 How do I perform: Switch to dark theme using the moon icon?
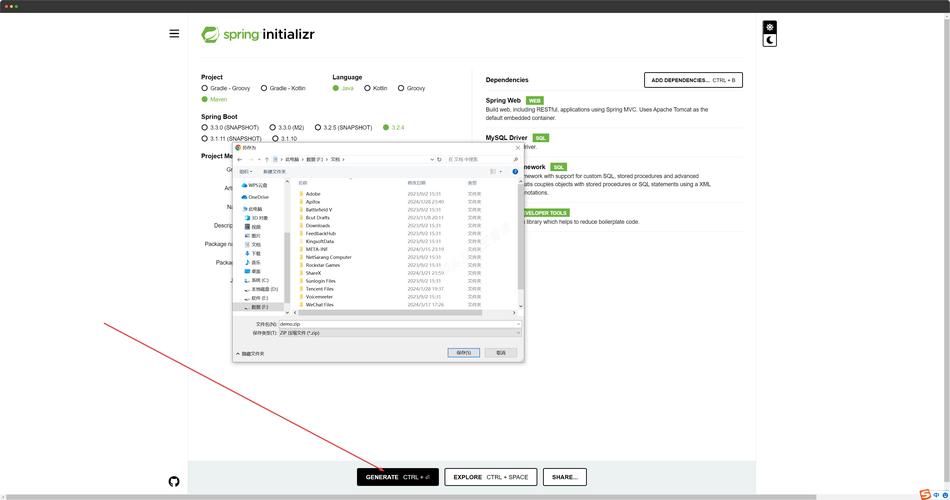tap(769, 41)
